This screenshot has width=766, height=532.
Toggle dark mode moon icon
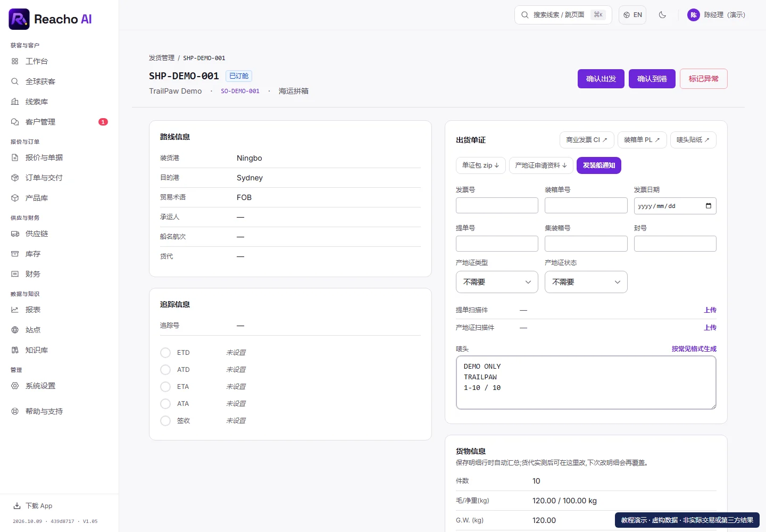[x=662, y=15]
